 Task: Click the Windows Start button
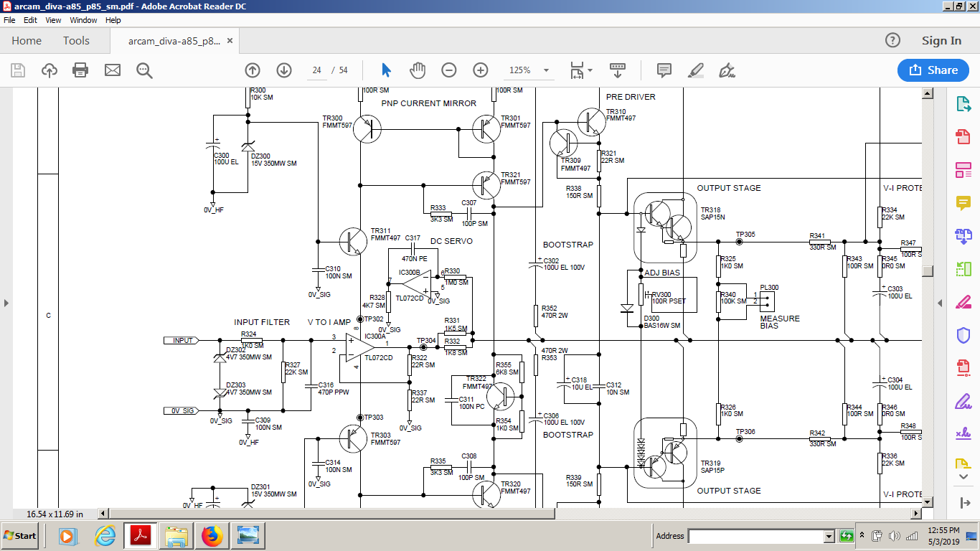pos(20,536)
